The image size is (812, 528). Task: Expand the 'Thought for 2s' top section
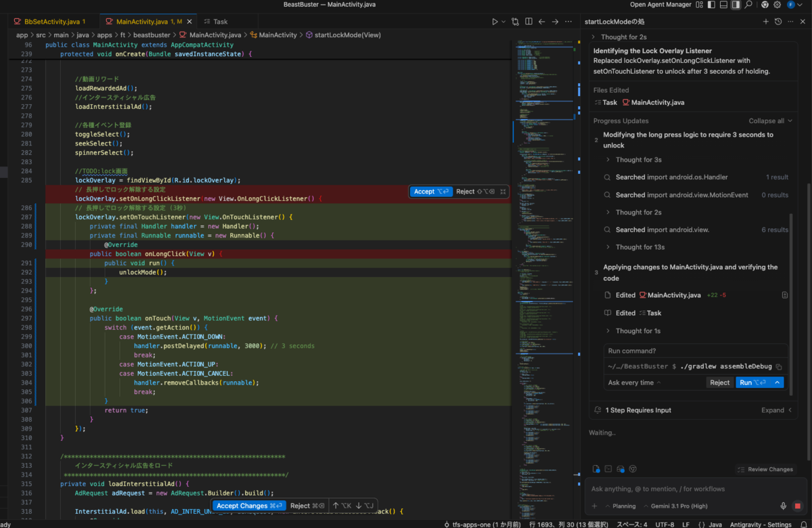point(619,37)
